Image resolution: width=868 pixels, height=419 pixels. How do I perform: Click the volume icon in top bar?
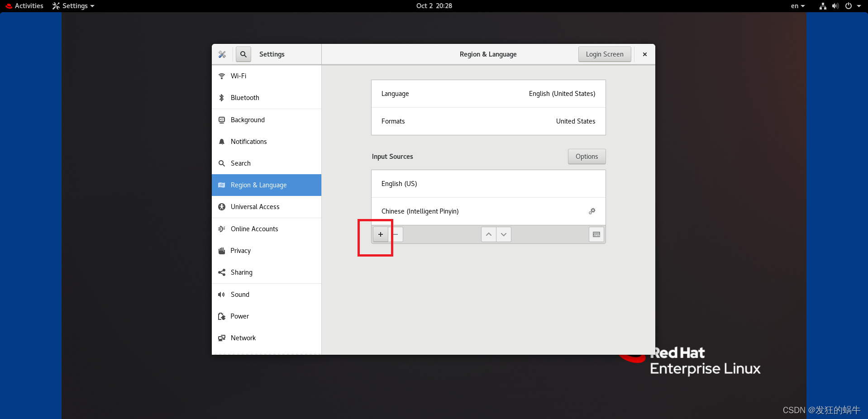[835, 6]
